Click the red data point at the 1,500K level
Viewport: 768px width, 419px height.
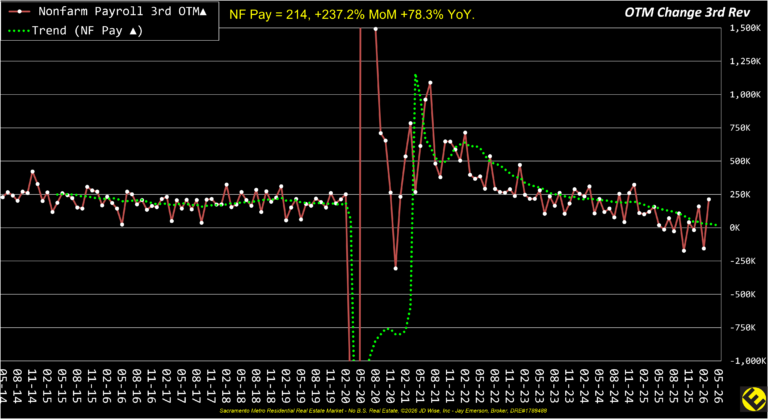click(376, 29)
